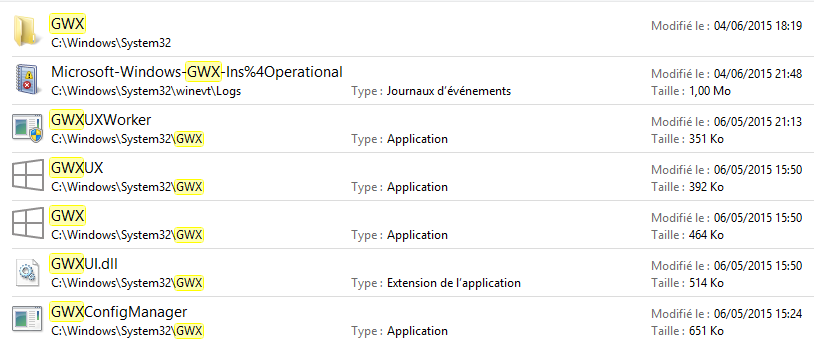Select the GWXUI.dll file name
This screenshot has height=363, width=814.
(x=84, y=264)
